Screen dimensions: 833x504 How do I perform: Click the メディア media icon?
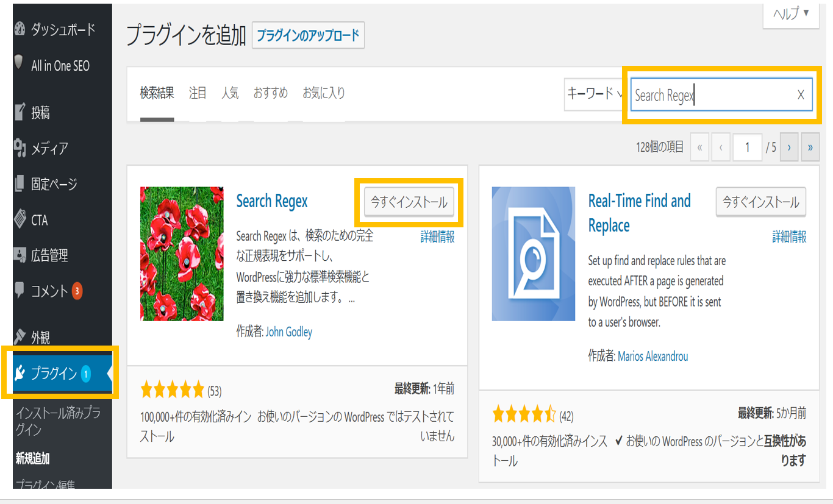point(20,148)
